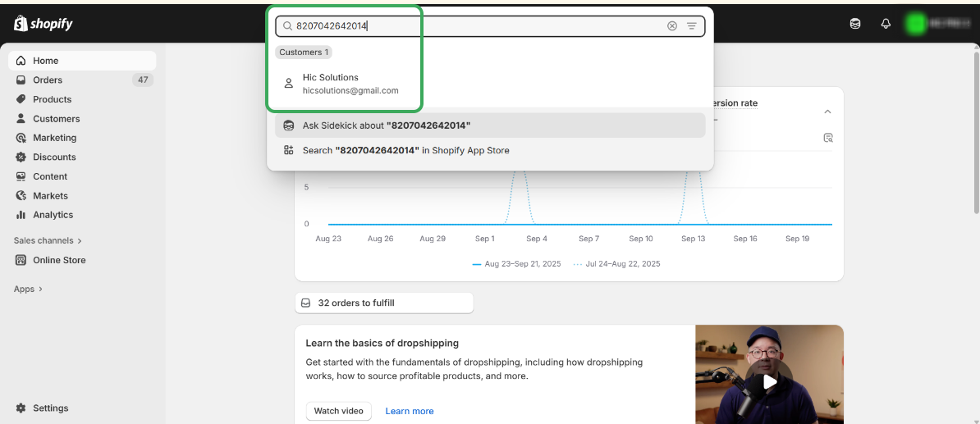The height and width of the screenshot is (424, 980).
Task: Click the Shopify logo
Action: click(43, 24)
